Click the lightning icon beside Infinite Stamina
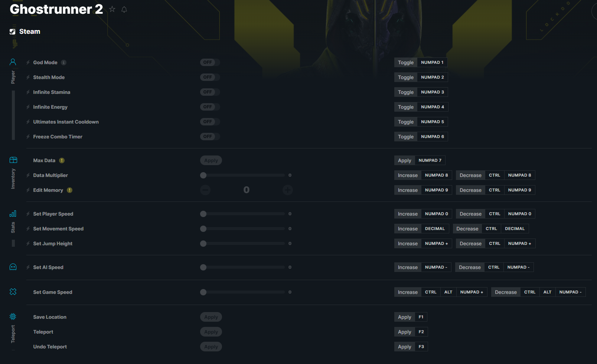The height and width of the screenshot is (364, 597). [28, 92]
